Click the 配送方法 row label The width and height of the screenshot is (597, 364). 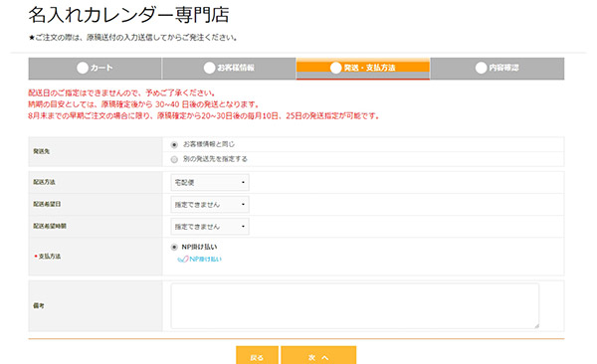[x=44, y=182]
